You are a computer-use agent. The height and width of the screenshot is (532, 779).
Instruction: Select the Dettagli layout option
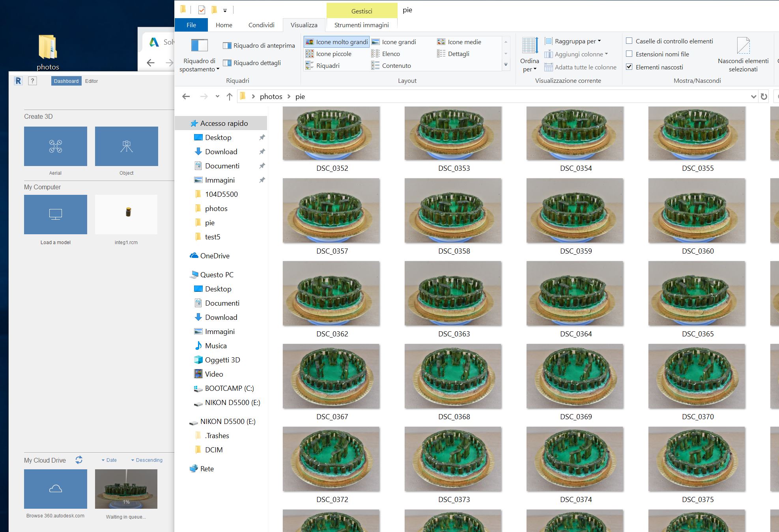(458, 54)
